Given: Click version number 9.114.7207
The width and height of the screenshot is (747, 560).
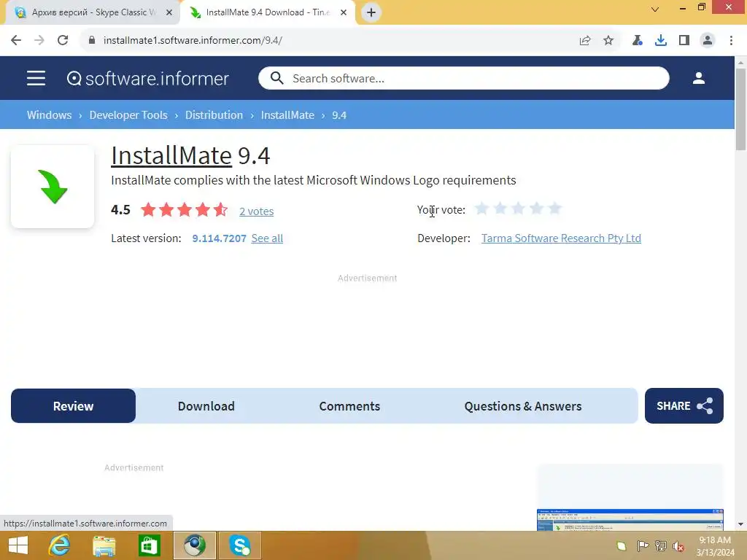Looking at the screenshot, I should coord(219,238).
